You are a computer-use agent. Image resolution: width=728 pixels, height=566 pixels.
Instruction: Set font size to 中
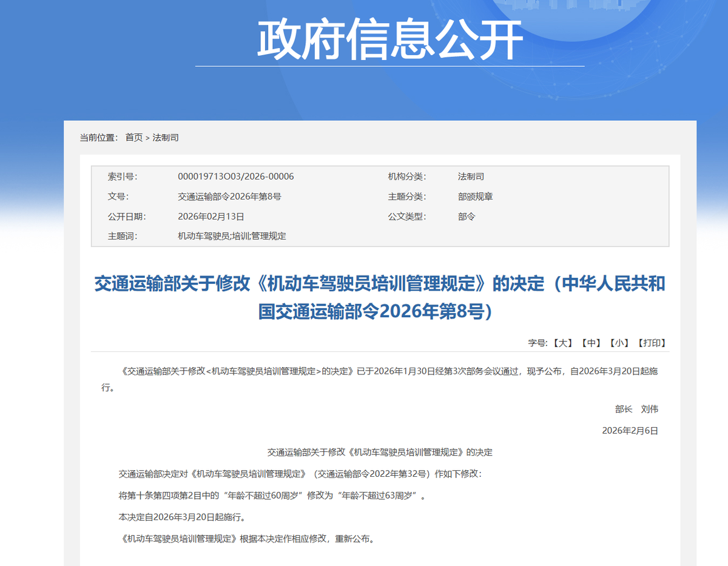(x=591, y=343)
